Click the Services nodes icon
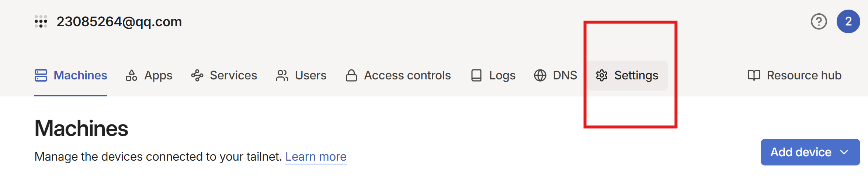 [x=197, y=75]
